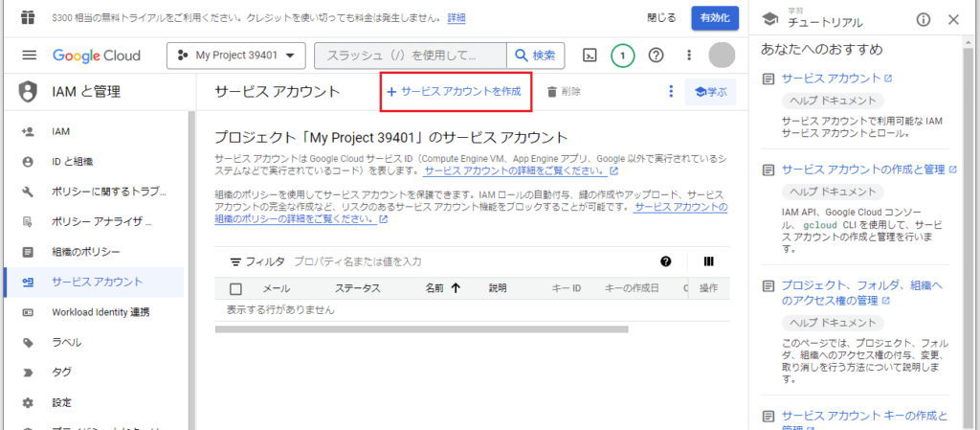
Task: Click the tag label icon beside ラベル
Action: (x=28, y=342)
